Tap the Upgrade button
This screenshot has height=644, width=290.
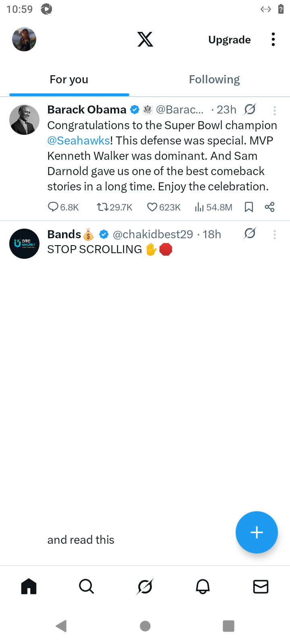click(230, 40)
